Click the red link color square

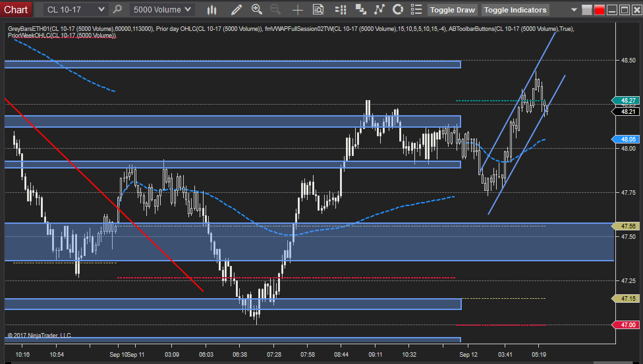click(599, 10)
